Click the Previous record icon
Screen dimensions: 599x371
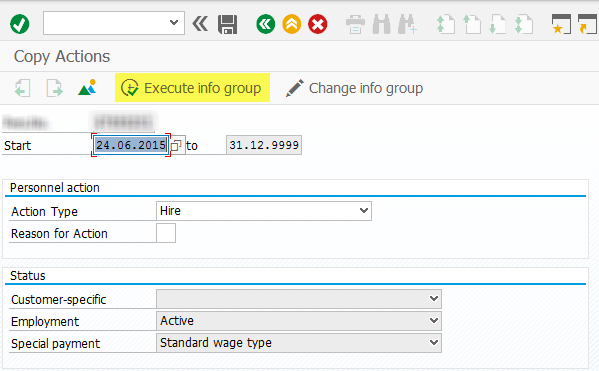22,88
